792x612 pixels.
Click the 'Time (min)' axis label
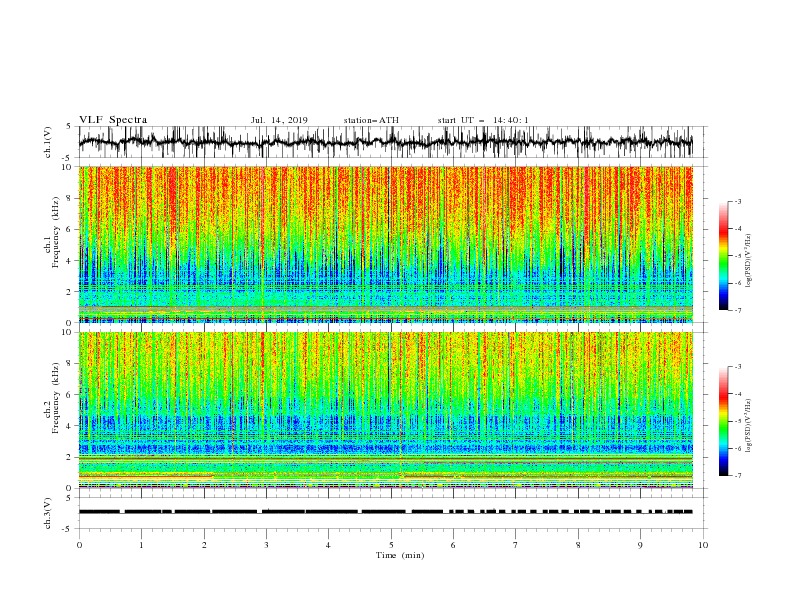400,555
